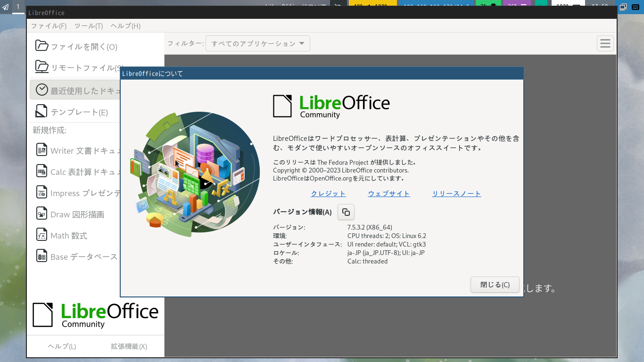Click the 'LibreOfficeについて' dialog title bar

[322, 74]
